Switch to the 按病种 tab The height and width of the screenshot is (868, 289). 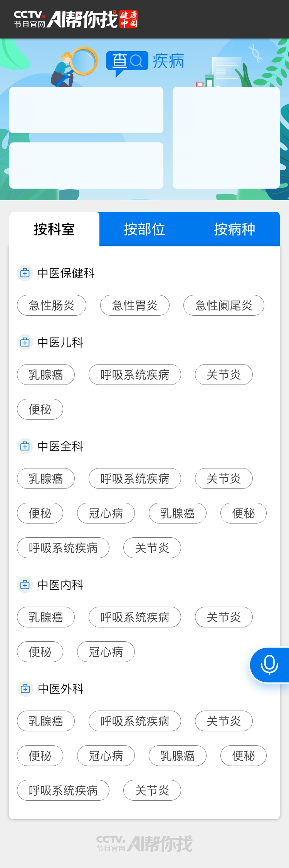point(235,229)
